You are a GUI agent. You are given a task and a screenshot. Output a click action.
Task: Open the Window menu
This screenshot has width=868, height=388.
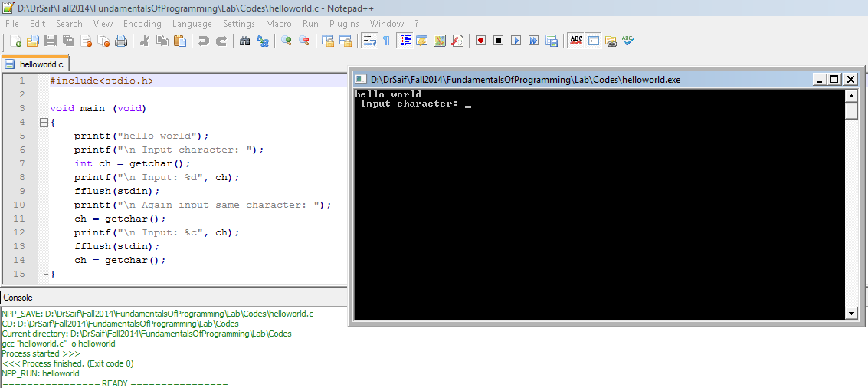(x=387, y=24)
